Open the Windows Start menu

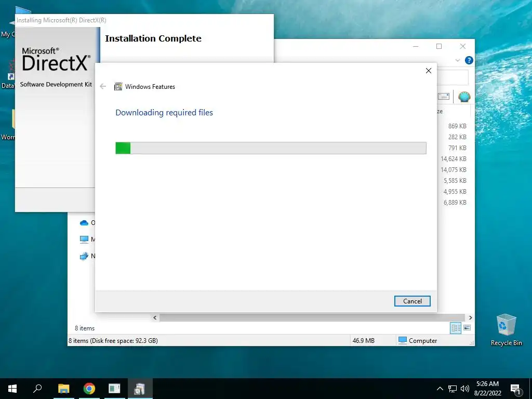point(12,389)
